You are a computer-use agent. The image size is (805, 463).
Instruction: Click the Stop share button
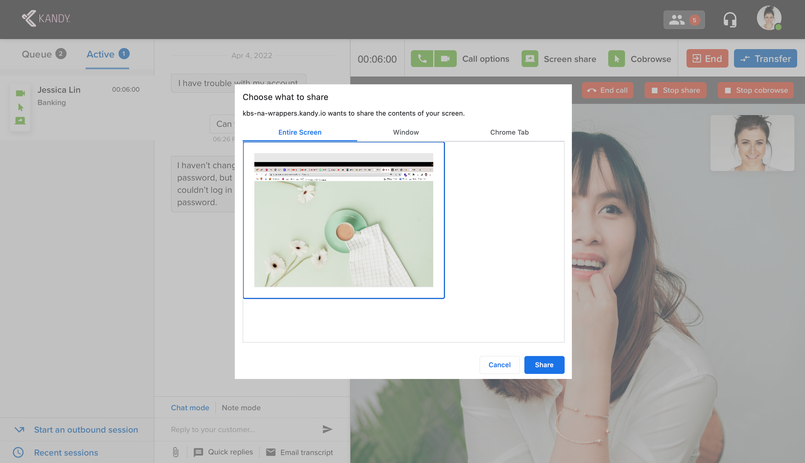676,90
